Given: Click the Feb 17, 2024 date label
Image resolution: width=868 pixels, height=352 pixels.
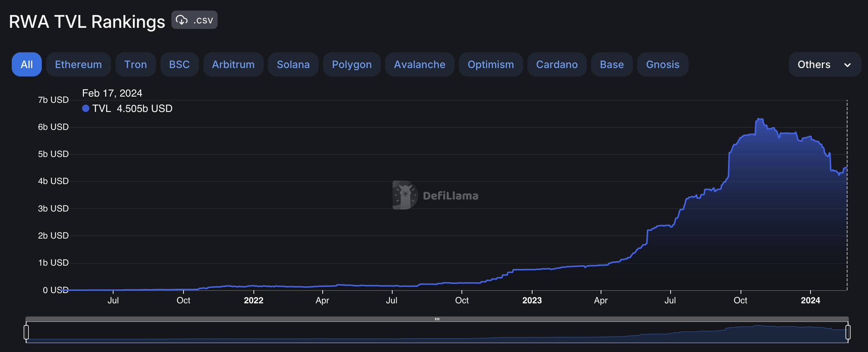Looking at the screenshot, I should 112,93.
